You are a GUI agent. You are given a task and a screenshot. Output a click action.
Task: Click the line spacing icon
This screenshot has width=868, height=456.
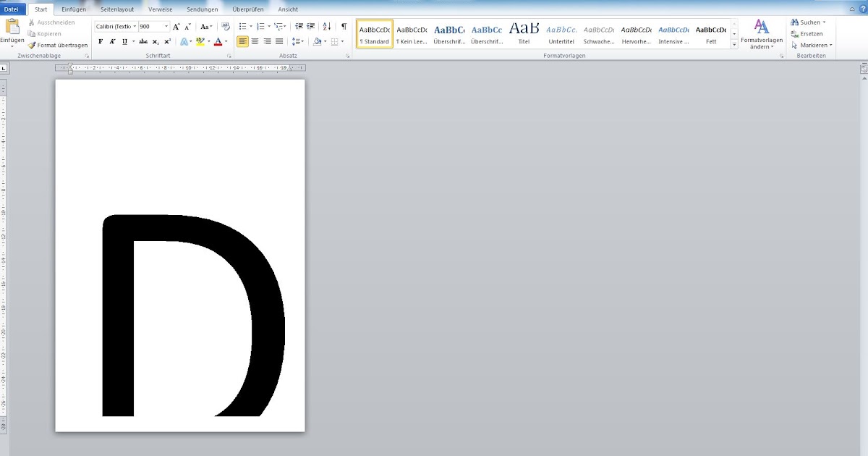pyautogui.click(x=297, y=42)
